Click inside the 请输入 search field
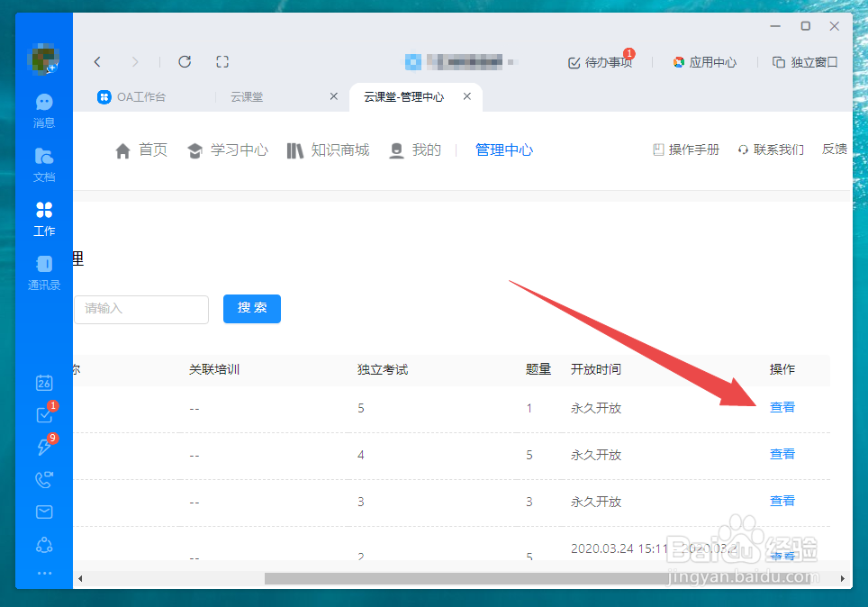 pyautogui.click(x=140, y=310)
